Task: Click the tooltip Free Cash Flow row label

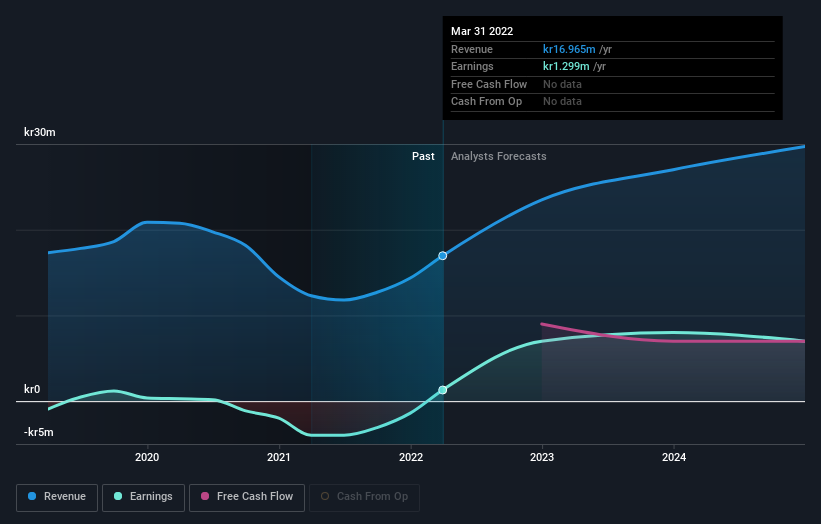Action: coord(489,84)
